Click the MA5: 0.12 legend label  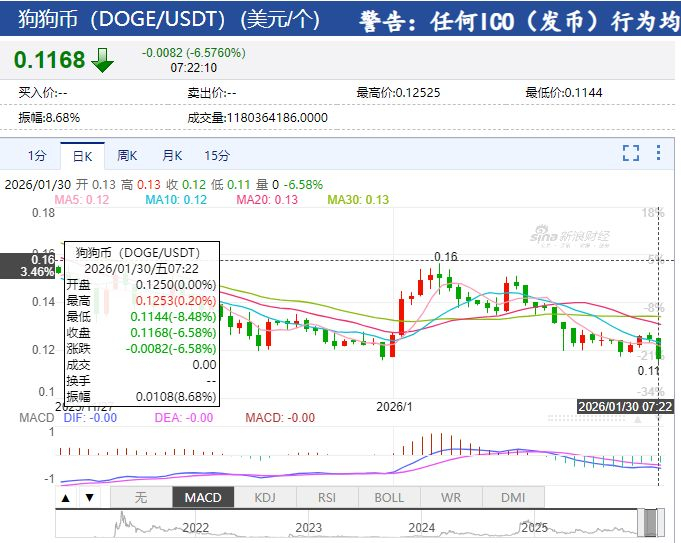pos(82,200)
